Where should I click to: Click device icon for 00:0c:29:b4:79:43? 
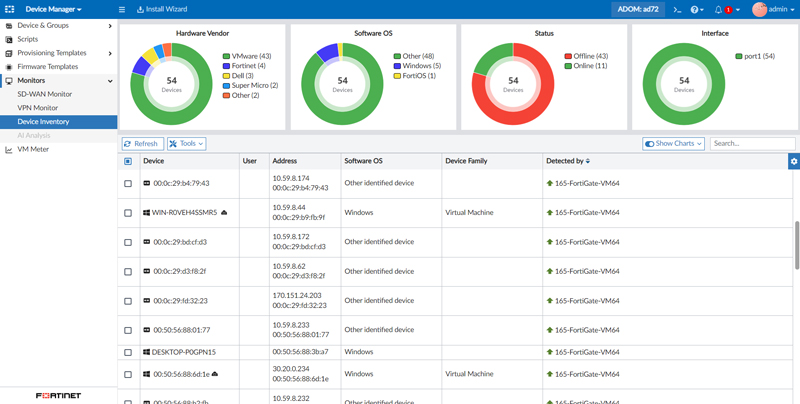(x=146, y=183)
